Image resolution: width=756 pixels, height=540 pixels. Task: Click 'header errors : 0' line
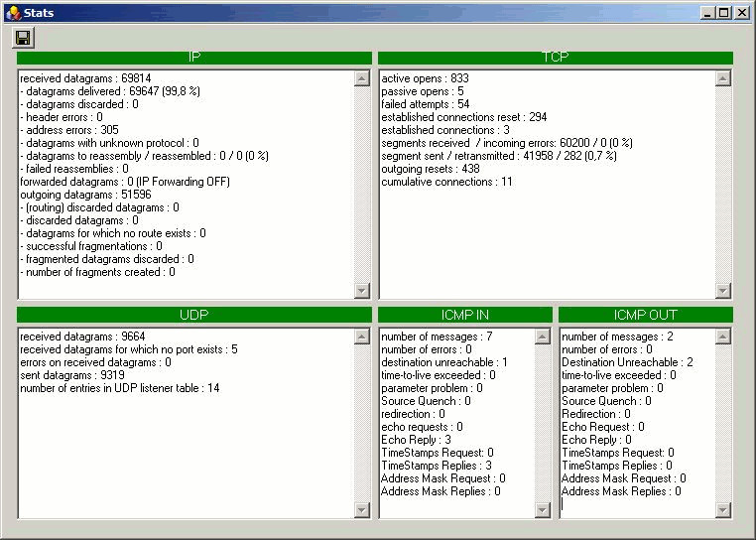click(x=62, y=117)
